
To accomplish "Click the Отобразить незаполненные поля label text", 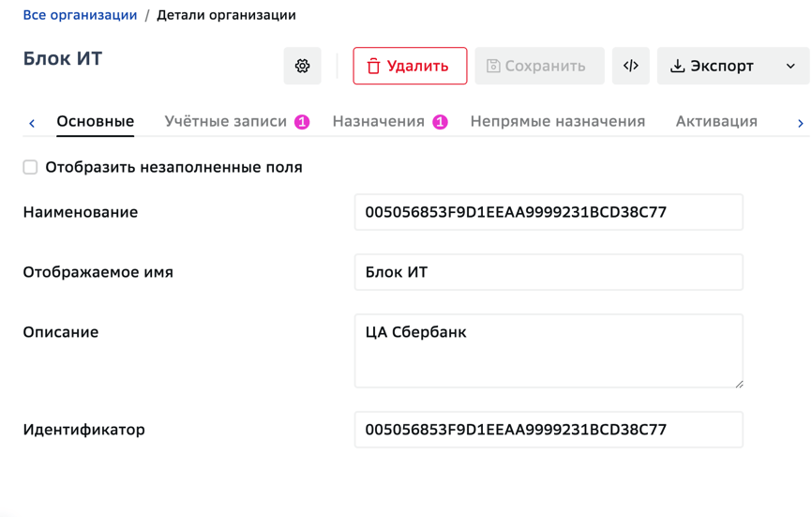I will (174, 167).
